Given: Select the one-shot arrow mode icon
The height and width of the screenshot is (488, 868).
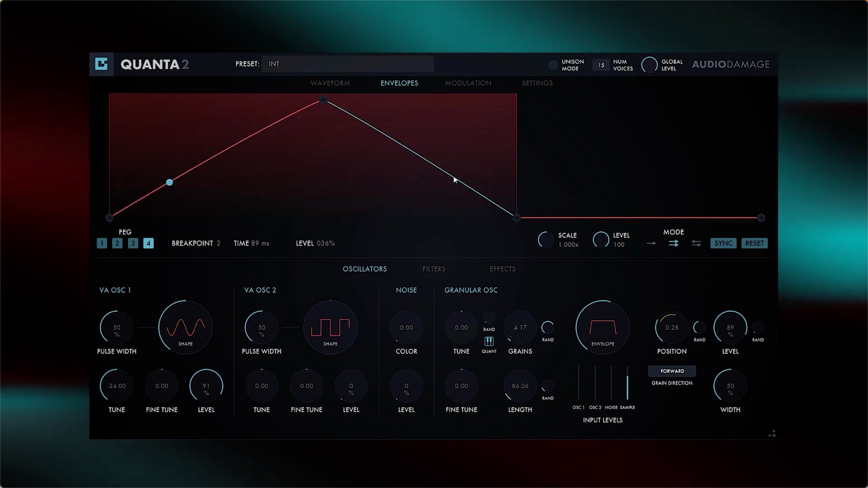Looking at the screenshot, I should tap(651, 243).
